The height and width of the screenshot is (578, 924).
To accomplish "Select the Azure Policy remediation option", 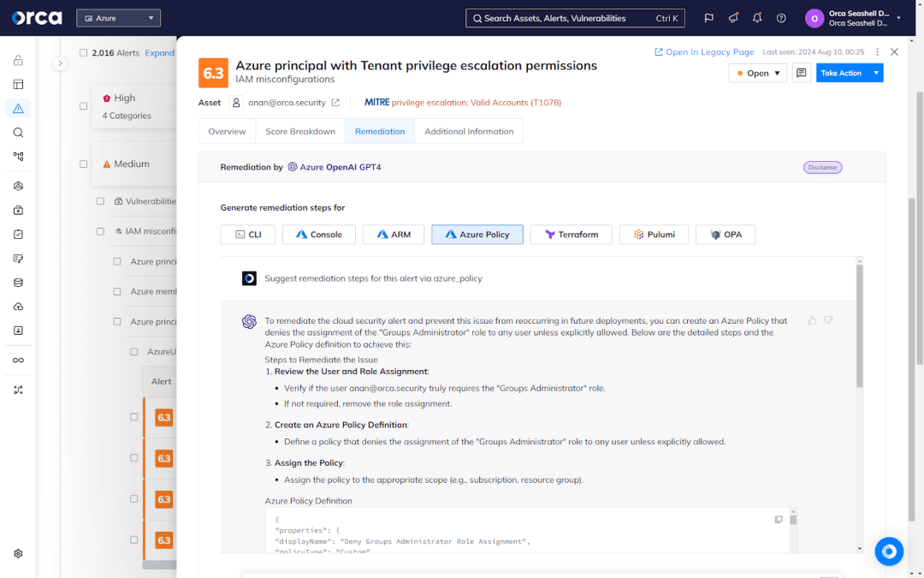I will coord(477,235).
